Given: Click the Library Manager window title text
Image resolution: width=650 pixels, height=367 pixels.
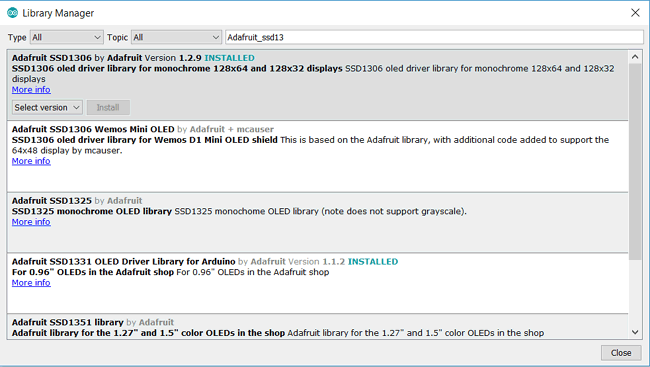Looking at the screenshot, I should click(x=58, y=13).
